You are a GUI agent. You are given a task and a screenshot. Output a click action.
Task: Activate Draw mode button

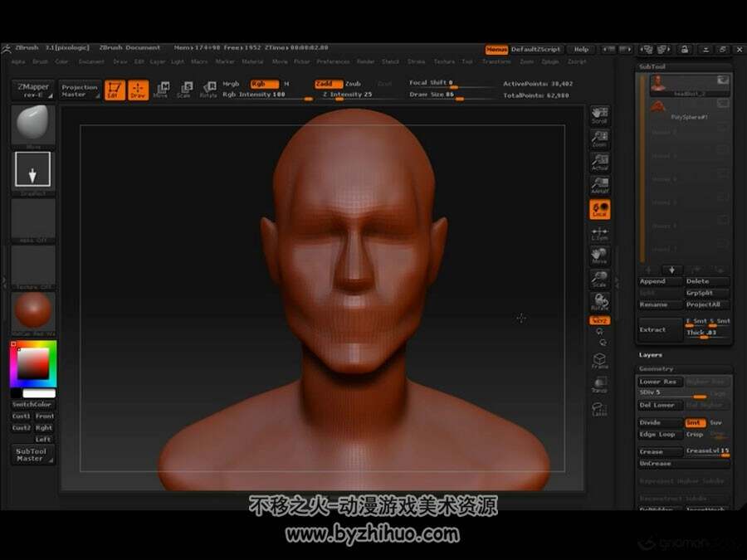[138, 90]
